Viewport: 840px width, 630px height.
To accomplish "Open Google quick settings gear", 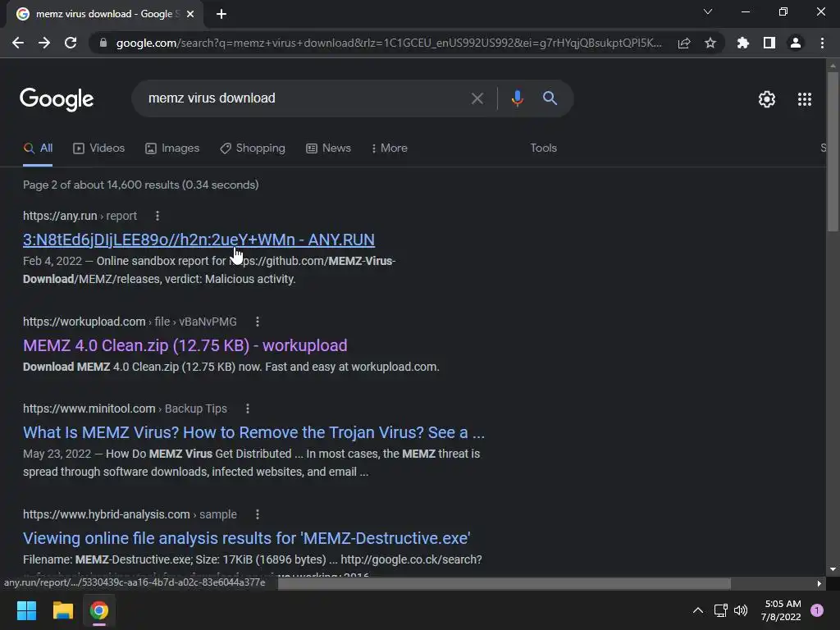I will point(767,99).
